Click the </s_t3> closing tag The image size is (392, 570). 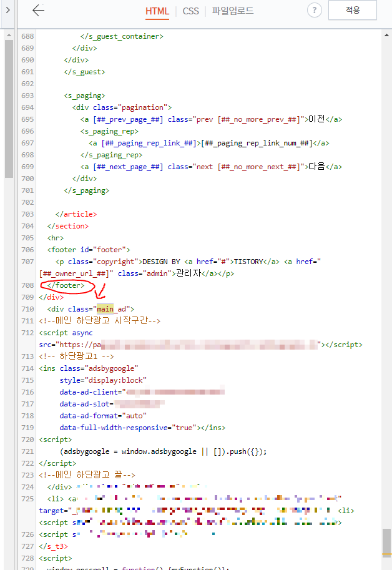pyautogui.click(x=54, y=546)
